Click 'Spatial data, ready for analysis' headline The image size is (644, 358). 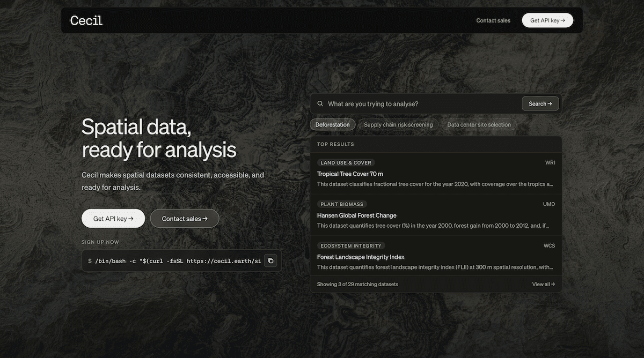(x=159, y=138)
